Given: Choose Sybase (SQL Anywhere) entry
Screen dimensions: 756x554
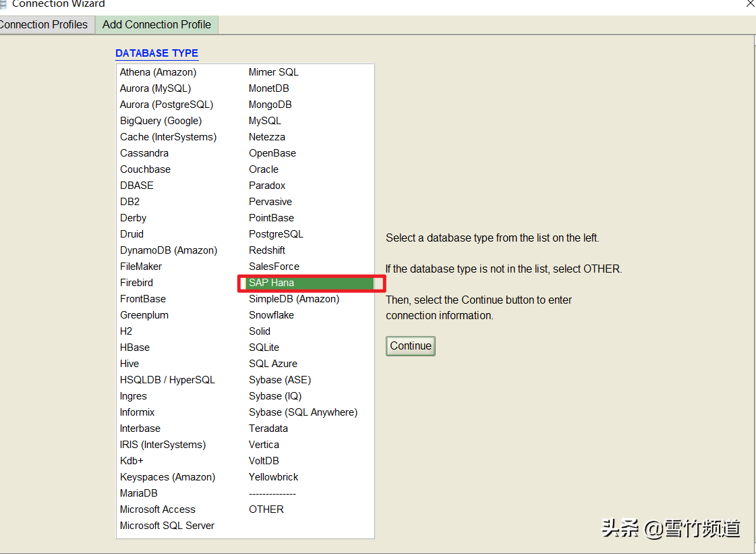Looking at the screenshot, I should (303, 412).
